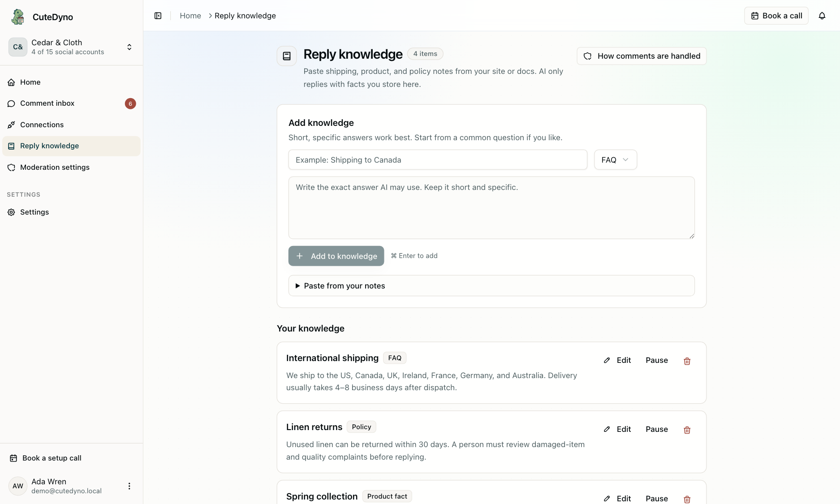Viewport: 840px width, 504px height.
Task: Click the Your knowledge heading
Action: pos(310,328)
